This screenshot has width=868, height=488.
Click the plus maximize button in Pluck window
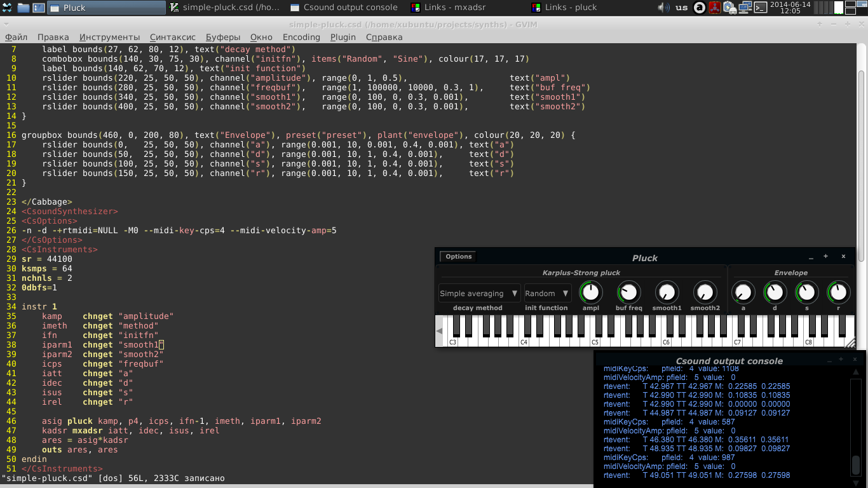pos(826,257)
